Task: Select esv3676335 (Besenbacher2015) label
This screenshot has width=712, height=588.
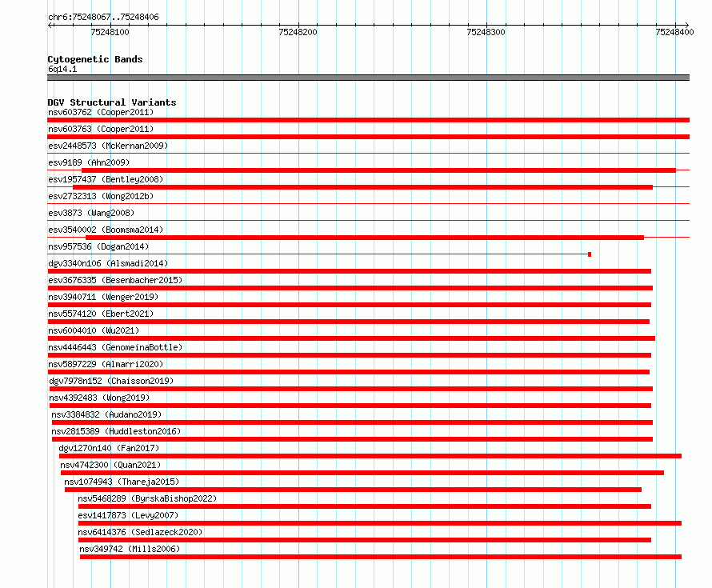Action: 115,280
